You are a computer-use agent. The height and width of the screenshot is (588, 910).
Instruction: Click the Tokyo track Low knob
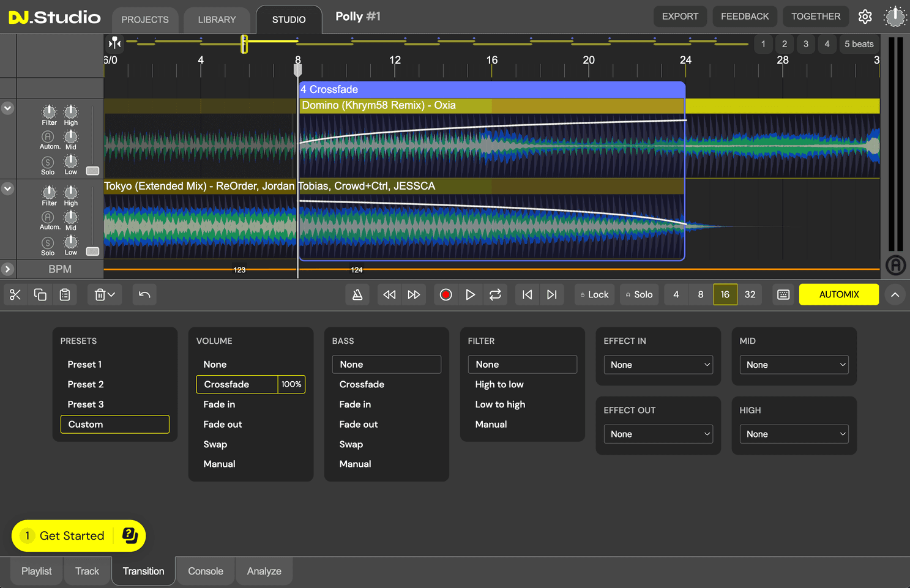click(71, 241)
